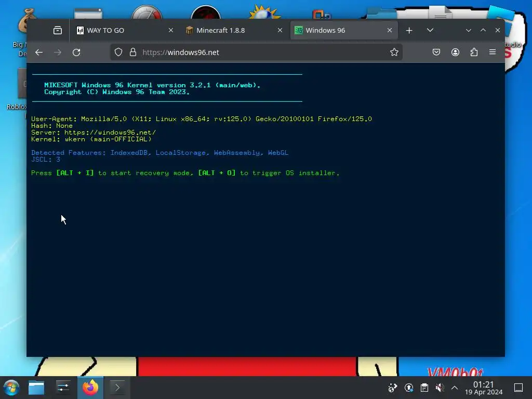Expand hidden system tray icons arrow
Screen dimensions: 532x399
[x=455, y=388]
